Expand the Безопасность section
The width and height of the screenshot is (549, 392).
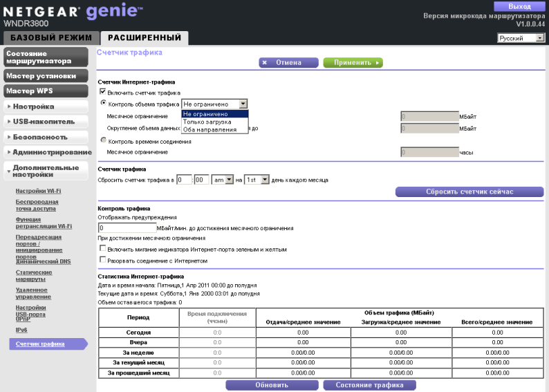(46, 137)
